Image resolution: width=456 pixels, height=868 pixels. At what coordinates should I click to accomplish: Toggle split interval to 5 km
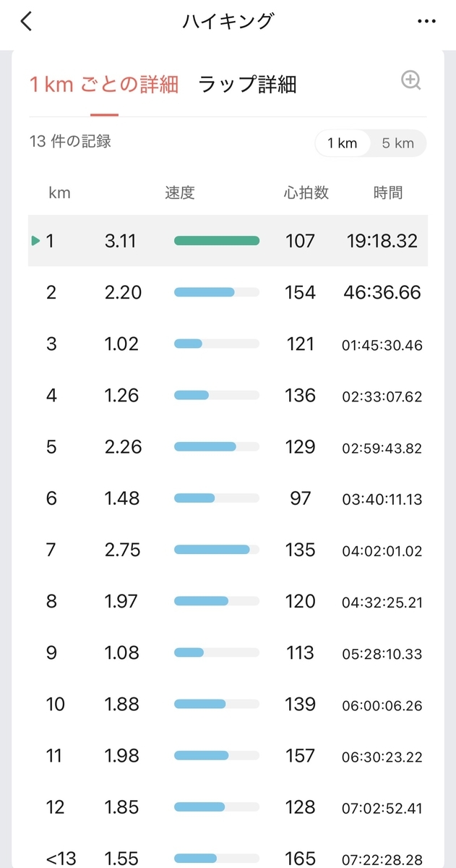(x=398, y=143)
